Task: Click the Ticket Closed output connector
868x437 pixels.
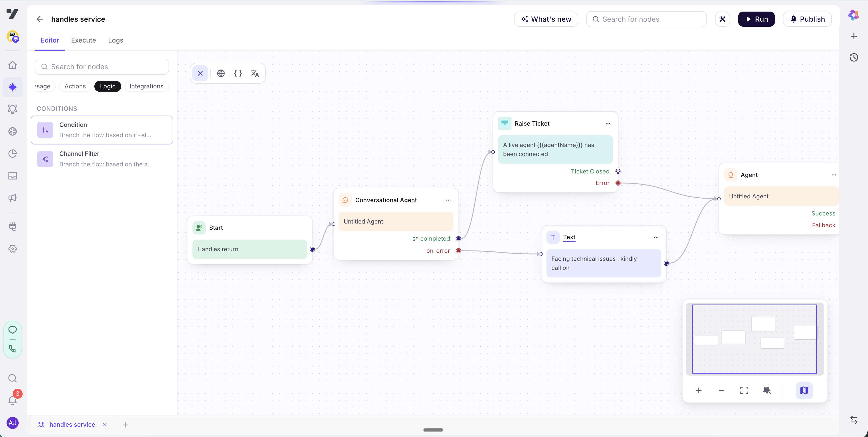Action: pos(618,171)
